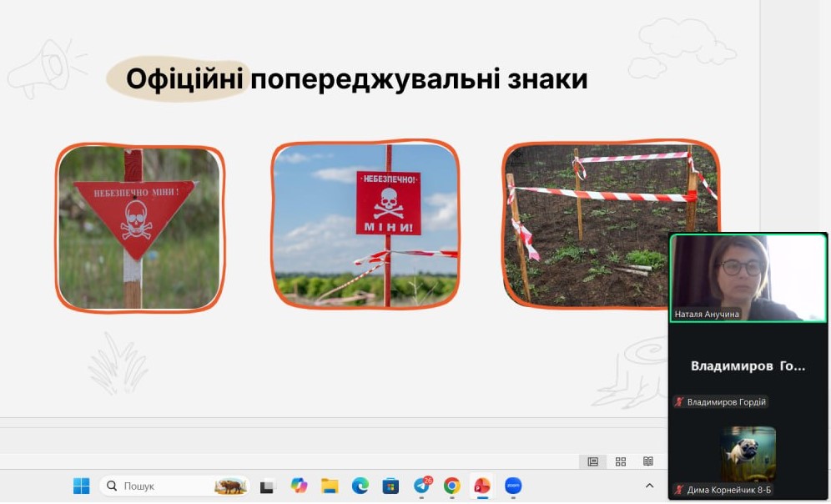Select Дима Корнейчик 8-Б pug avatar

coord(748,454)
